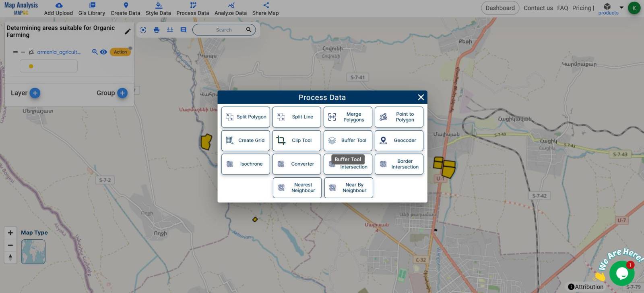Open the user avatar K menu
The width and height of the screenshot is (644, 293).
pyautogui.click(x=634, y=8)
